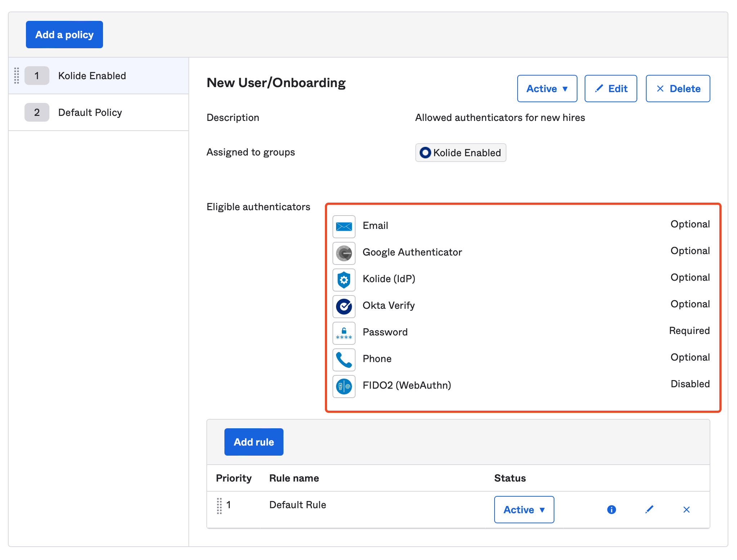
Task: Grab the drag handle beside Kolide Enabled
Action: (17, 76)
